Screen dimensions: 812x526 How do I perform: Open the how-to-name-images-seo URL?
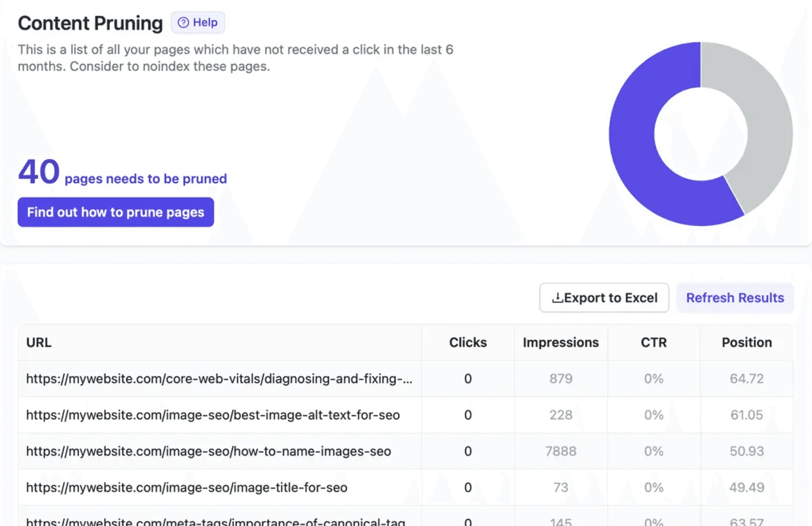(208, 451)
